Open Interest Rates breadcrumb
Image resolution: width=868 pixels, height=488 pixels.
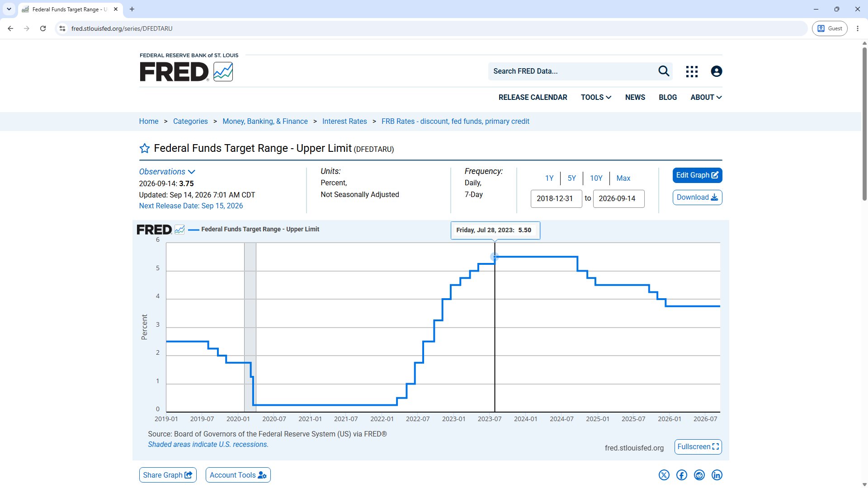point(344,122)
